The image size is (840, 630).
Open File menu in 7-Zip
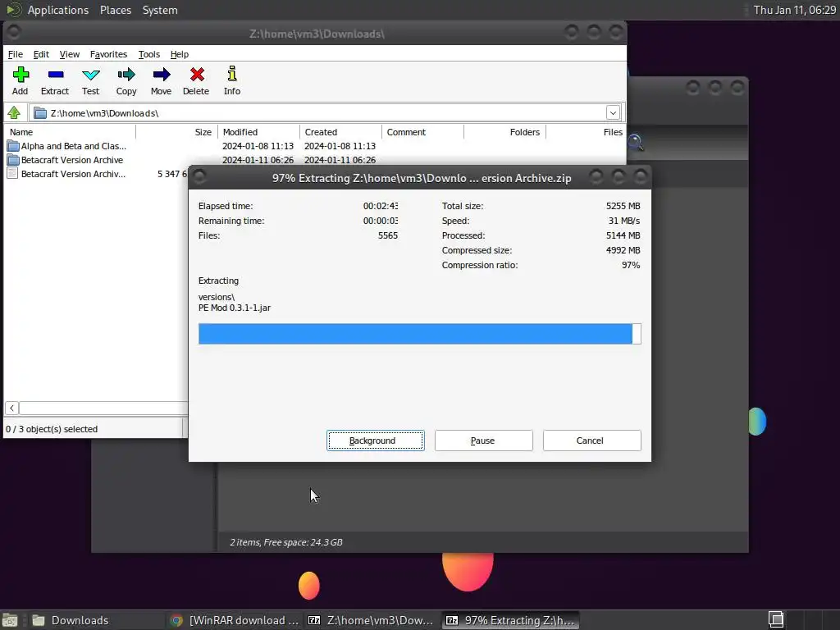(x=15, y=54)
